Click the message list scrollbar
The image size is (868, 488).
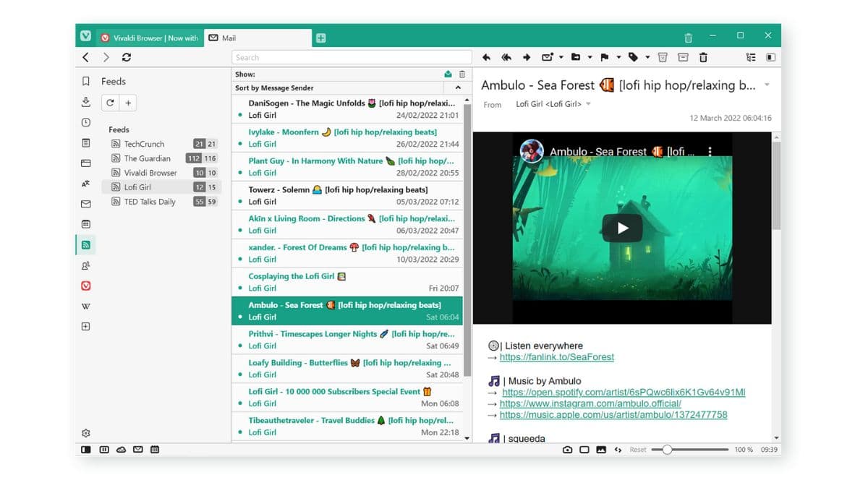467,239
